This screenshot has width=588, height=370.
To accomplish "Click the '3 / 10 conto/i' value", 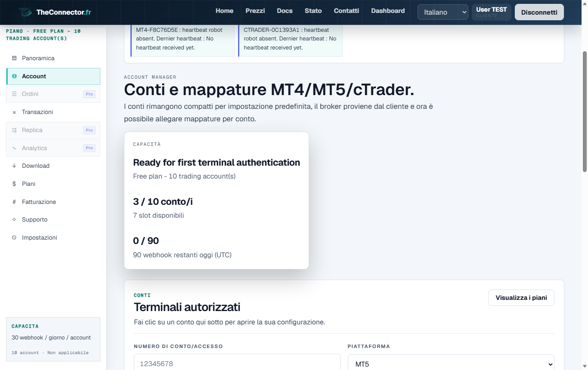I will pos(163,201).
